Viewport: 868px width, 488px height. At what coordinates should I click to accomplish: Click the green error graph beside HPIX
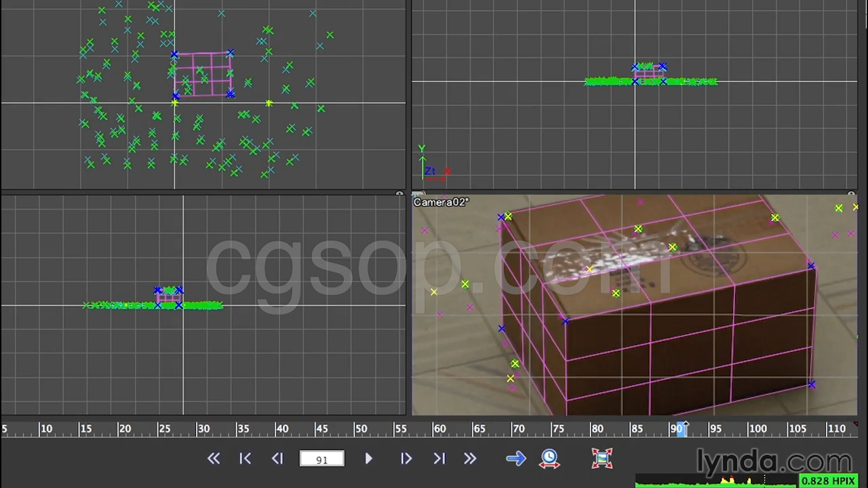click(716, 482)
